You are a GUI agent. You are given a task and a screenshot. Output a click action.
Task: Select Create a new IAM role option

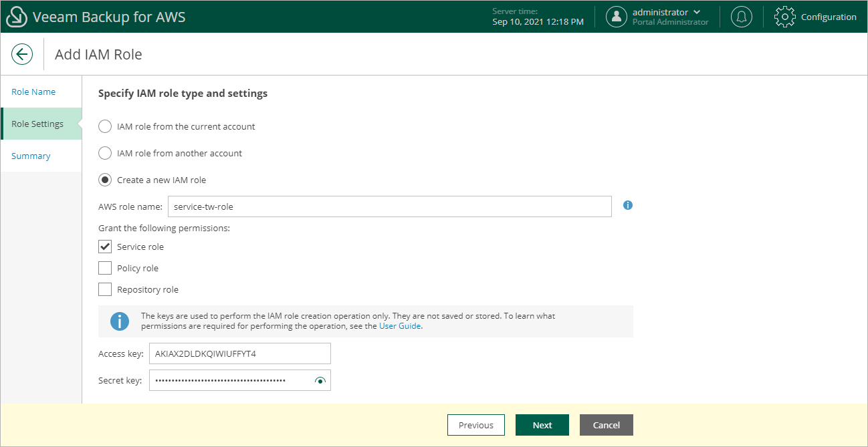105,180
